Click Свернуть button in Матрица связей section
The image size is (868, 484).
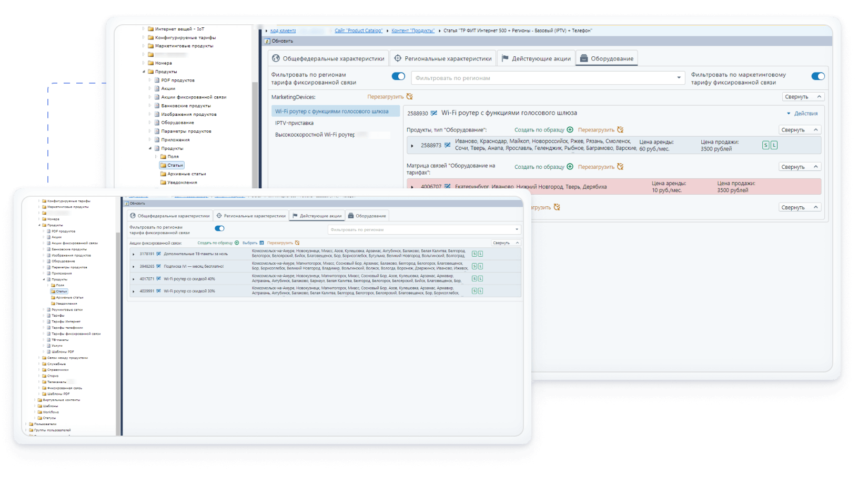click(799, 167)
